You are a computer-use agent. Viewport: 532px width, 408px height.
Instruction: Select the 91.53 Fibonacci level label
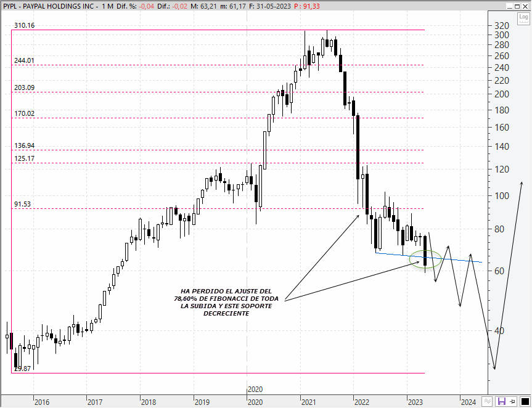pyautogui.click(x=22, y=204)
